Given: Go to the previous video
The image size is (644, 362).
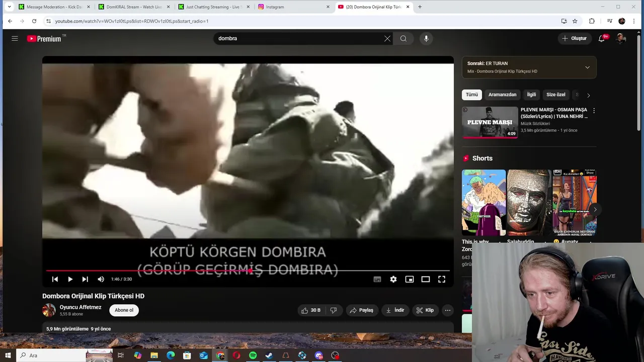Looking at the screenshot, I should coord(55,279).
